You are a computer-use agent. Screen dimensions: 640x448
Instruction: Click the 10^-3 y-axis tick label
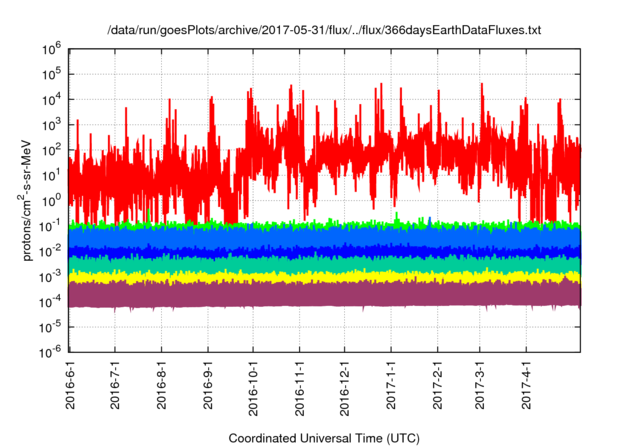(50, 277)
